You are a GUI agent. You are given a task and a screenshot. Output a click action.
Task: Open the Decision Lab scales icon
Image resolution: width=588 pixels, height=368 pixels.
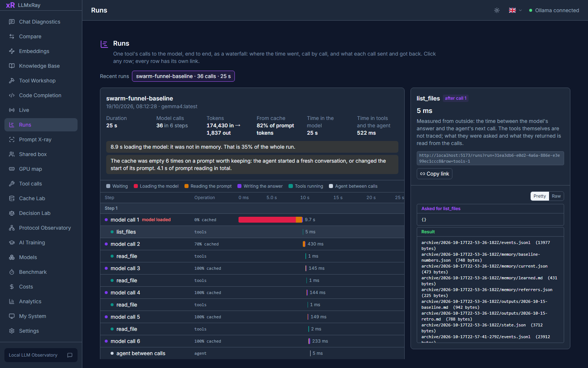(x=12, y=213)
